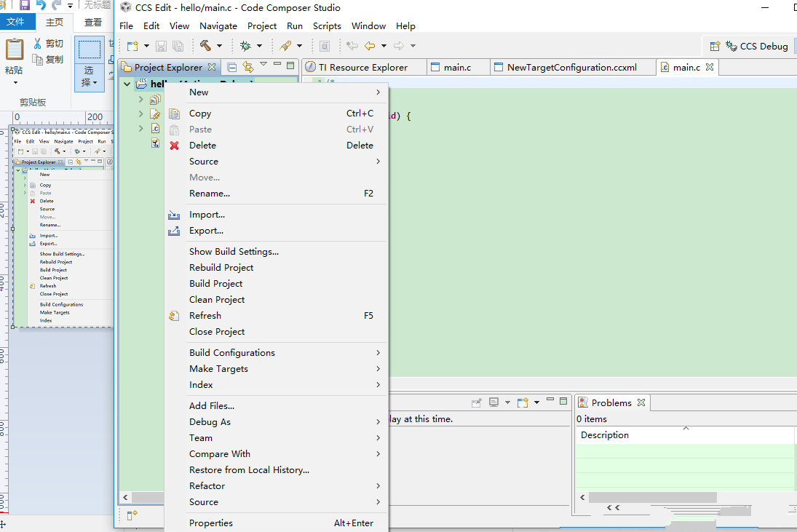797x532 pixels.
Task: Click the Paint rectangular Select tool
Action: point(90,50)
